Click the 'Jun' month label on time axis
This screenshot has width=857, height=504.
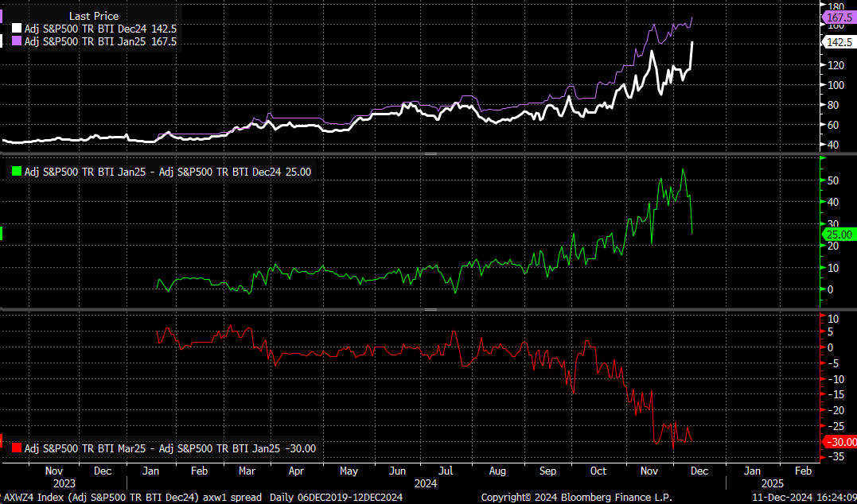397,470
